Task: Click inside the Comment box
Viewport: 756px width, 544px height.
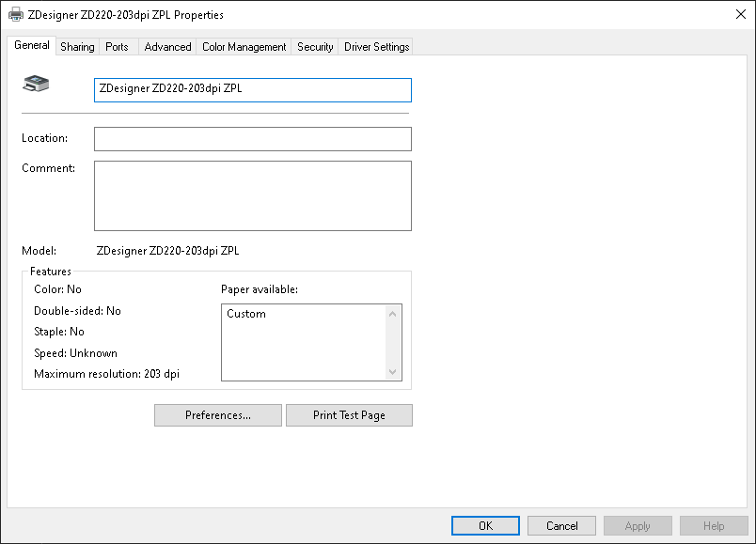Action: pyautogui.click(x=252, y=195)
